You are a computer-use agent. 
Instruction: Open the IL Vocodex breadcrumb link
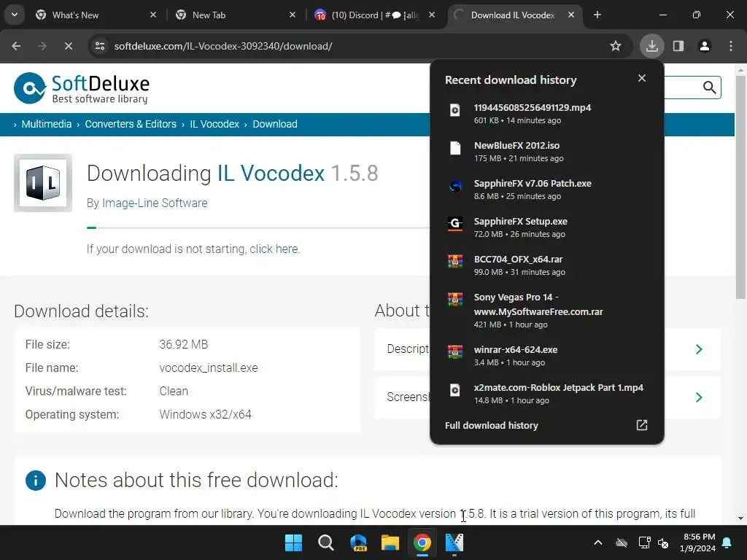[214, 124]
